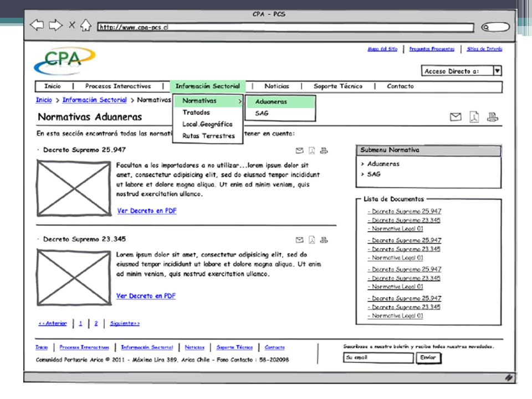532x399 pixels.
Task: Click the Decreto Supremo 25.947 article title
Action: click(x=84, y=150)
